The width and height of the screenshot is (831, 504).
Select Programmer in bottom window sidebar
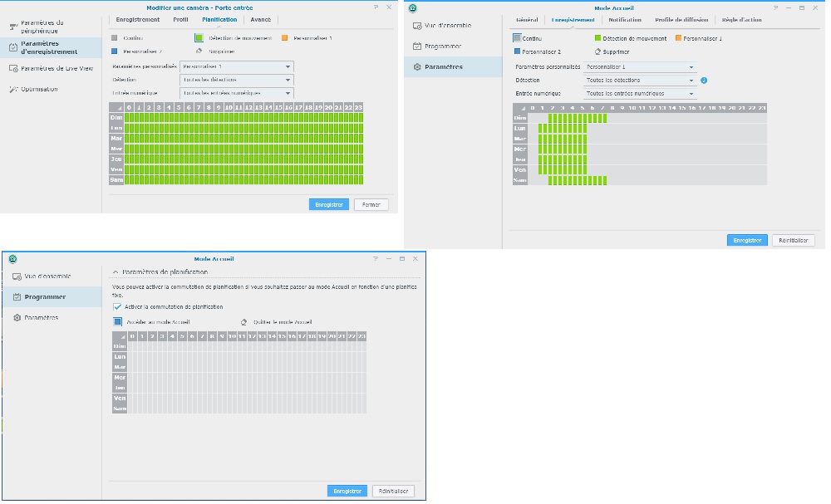(52, 297)
